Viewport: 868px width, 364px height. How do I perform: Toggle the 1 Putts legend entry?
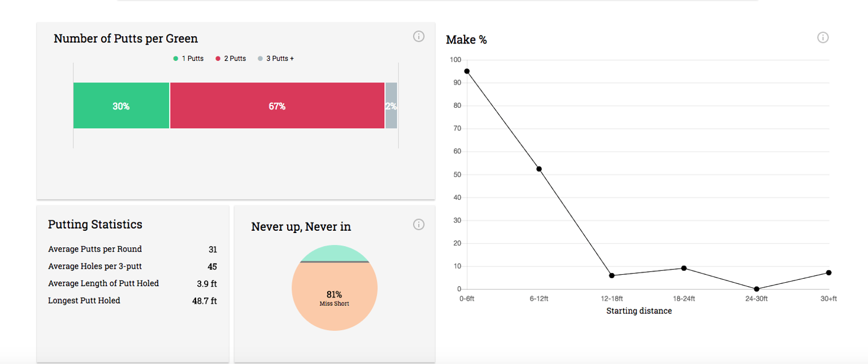(x=189, y=58)
